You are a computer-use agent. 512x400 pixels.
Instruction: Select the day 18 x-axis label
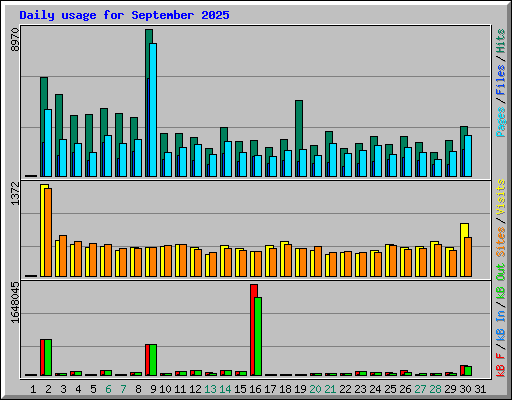(285, 389)
